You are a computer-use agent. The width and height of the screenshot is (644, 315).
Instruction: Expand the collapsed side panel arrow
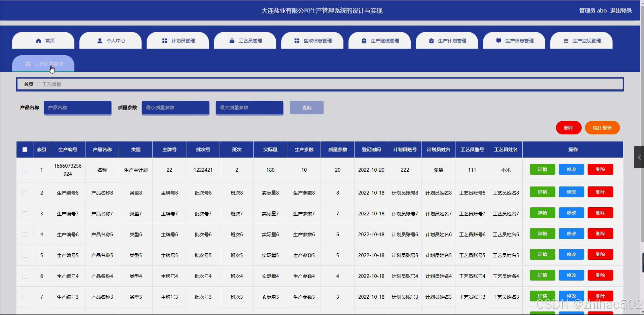click(x=639, y=157)
